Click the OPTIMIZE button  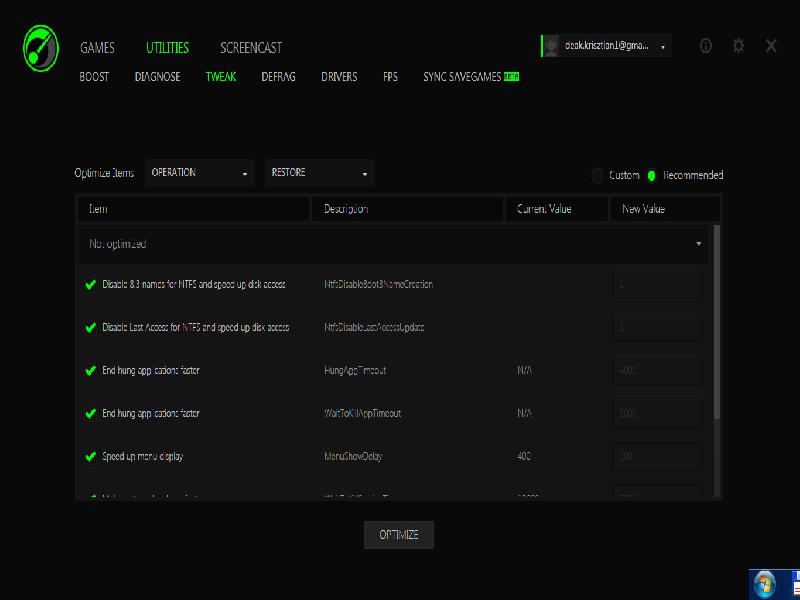click(x=399, y=535)
